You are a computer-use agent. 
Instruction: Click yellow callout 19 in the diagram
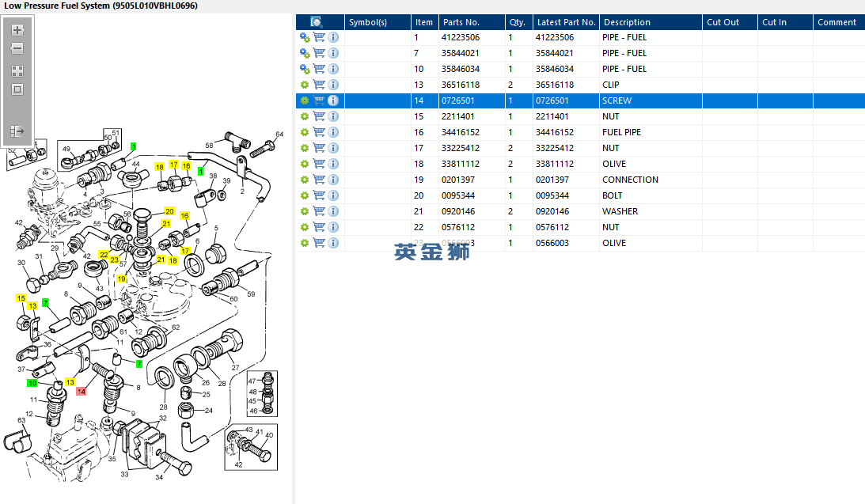click(121, 279)
